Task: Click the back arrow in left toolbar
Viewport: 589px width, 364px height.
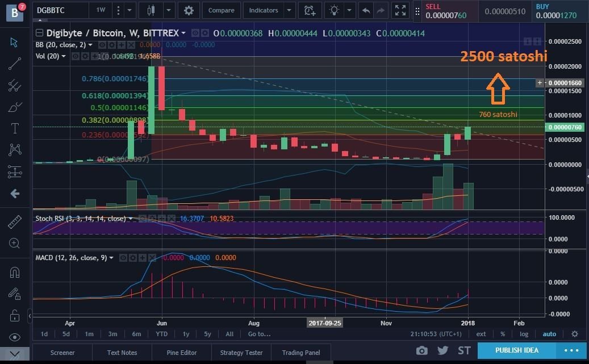Action: [x=15, y=194]
